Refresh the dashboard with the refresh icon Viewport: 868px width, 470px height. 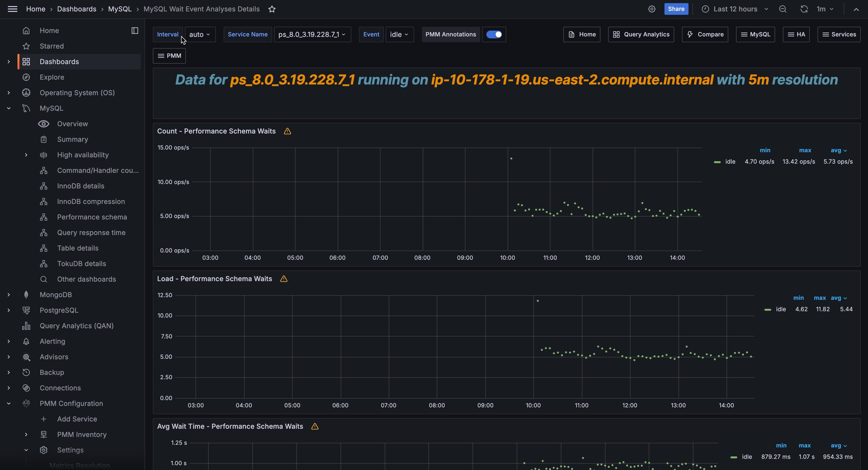[x=804, y=9]
